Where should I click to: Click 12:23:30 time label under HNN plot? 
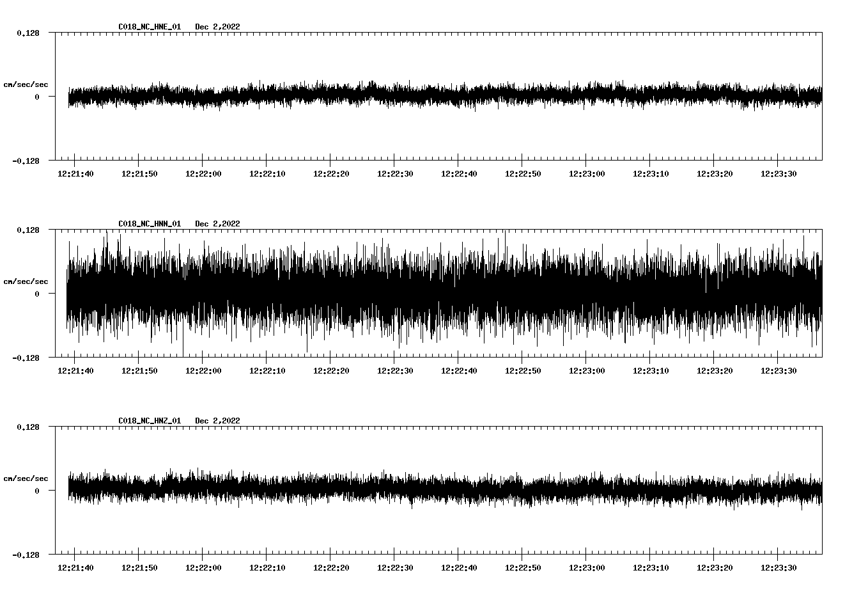point(779,370)
